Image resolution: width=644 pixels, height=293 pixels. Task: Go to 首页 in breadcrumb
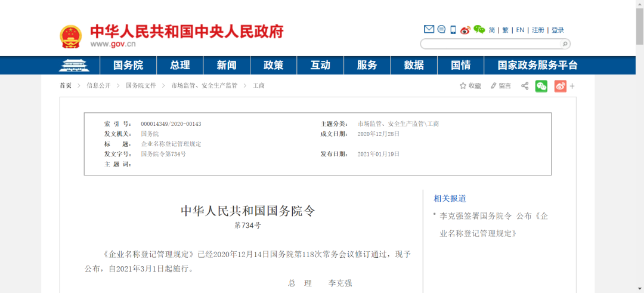66,86
